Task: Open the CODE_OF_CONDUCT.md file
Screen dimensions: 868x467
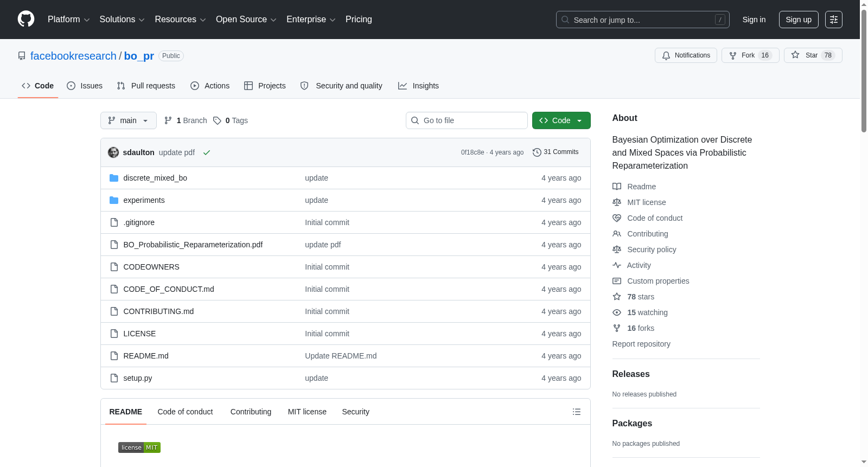Action: pos(169,289)
